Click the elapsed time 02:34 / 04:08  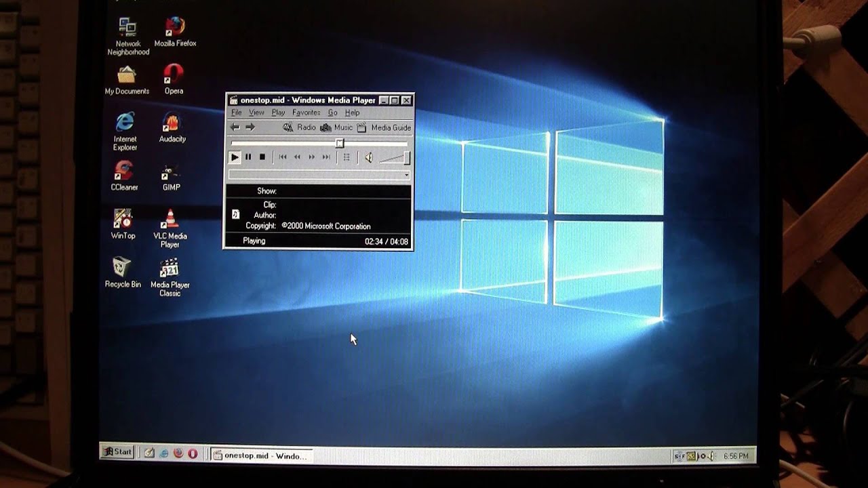387,241
